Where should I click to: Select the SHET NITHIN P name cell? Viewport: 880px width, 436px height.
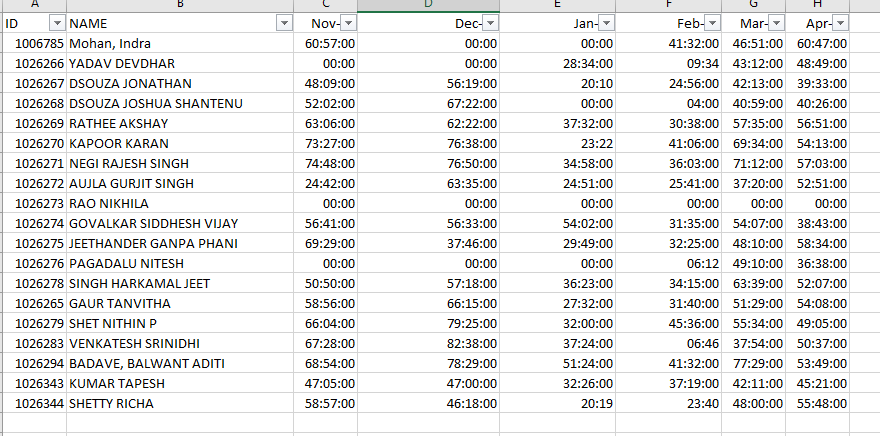click(x=180, y=324)
